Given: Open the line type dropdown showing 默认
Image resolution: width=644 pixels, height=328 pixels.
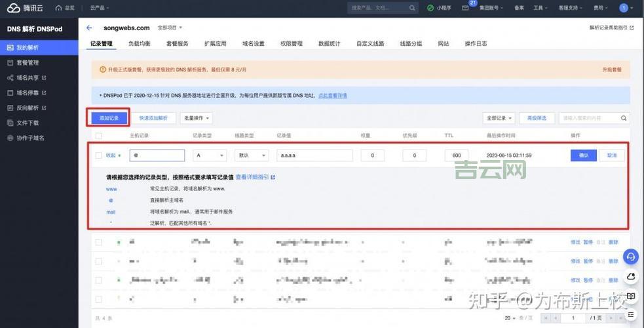Looking at the screenshot, I should coord(252,155).
